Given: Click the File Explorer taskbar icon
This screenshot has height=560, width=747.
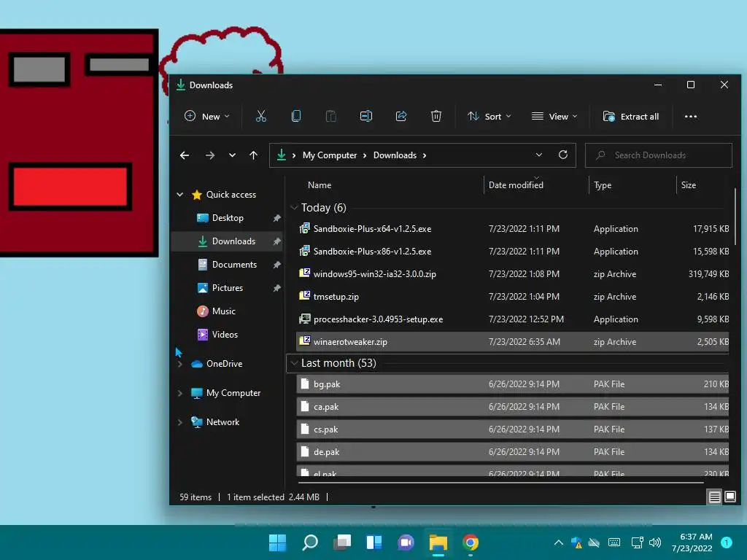Looking at the screenshot, I should point(438,542).
